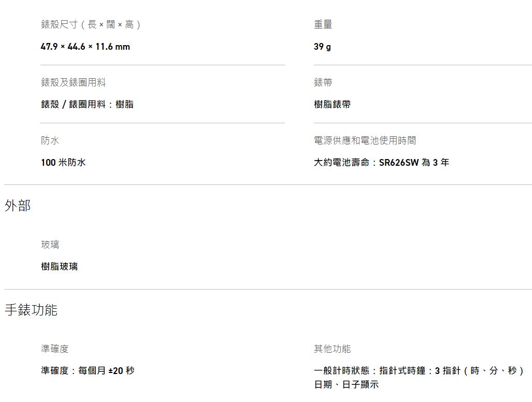Click the 錶殼尺寸 (長 × 闊 × 高) label

[91, 24]
